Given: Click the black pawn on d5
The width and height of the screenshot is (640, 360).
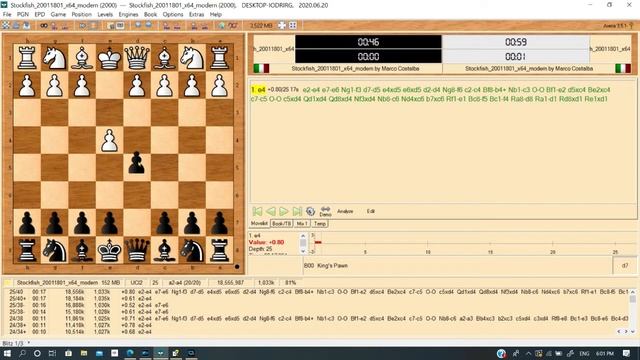Looking at the screenshot, I should 137,162.
